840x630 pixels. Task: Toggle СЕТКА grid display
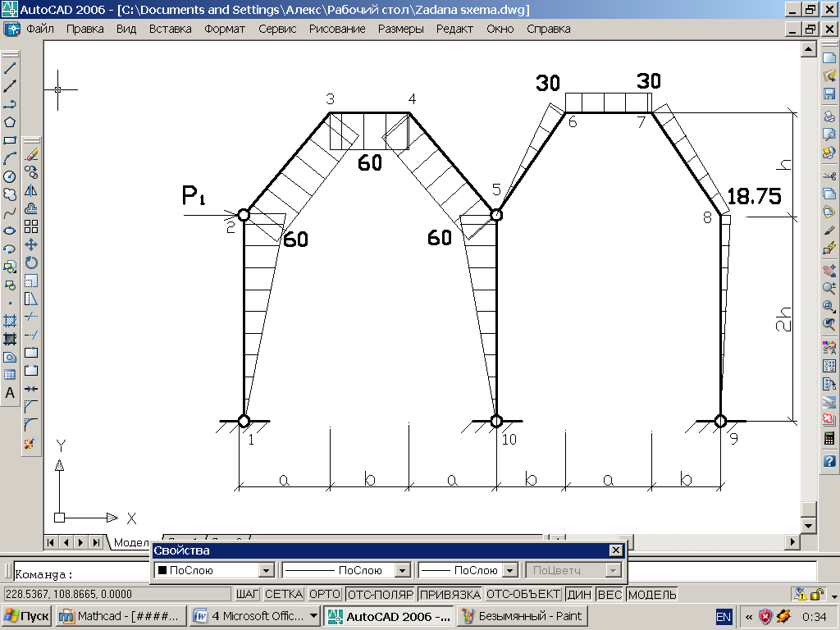(284, 594)
